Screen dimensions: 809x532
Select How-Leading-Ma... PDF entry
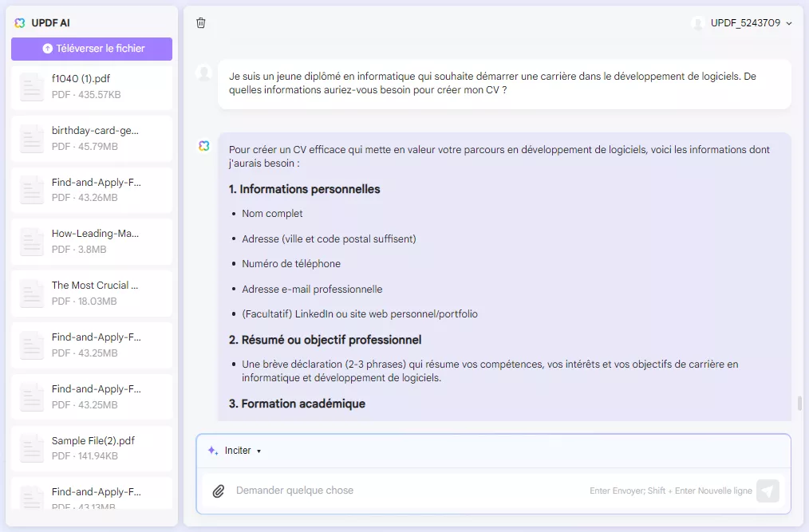91,242
